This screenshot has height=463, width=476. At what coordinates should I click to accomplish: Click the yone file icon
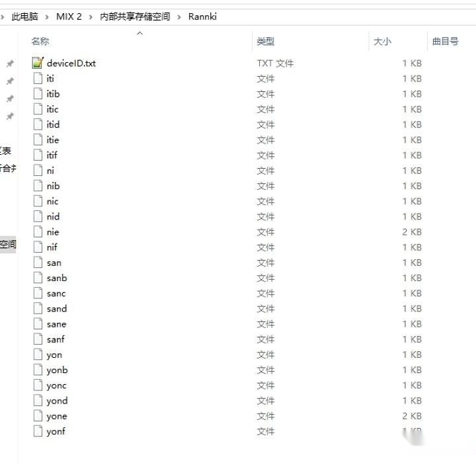37,416
